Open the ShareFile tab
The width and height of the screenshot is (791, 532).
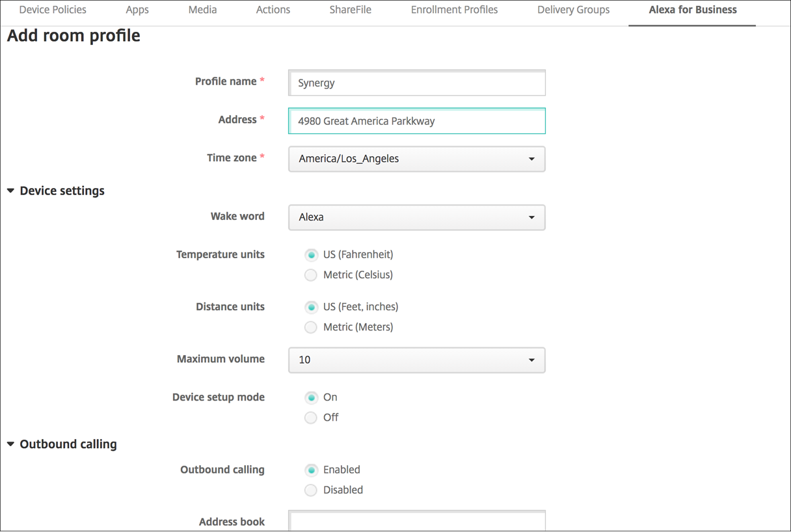pos(350,10)
